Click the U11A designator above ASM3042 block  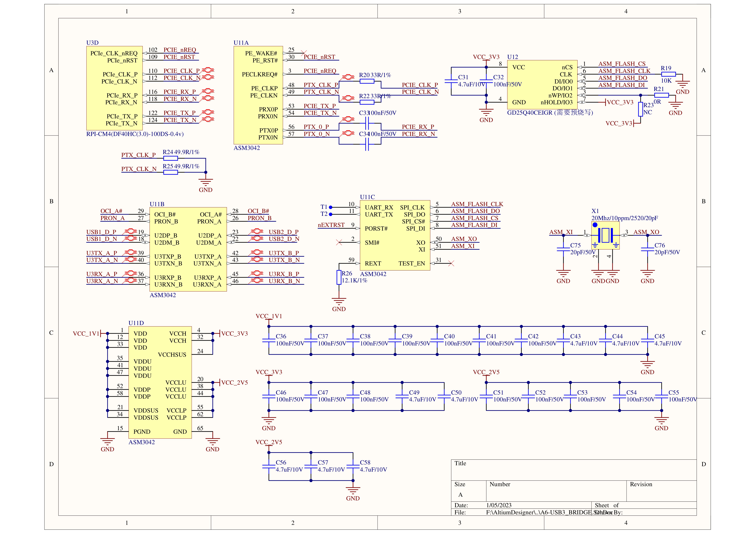[x=241, y=43]
